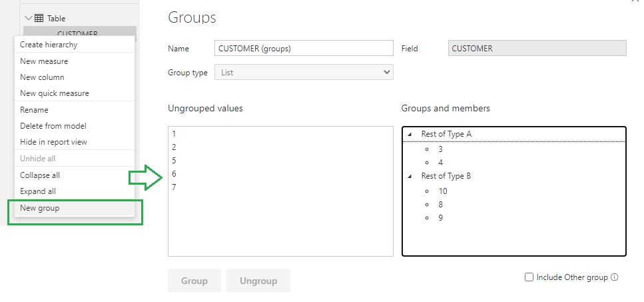
Task: Click the CUSTOMER Field box
Action: pos(537,48)
